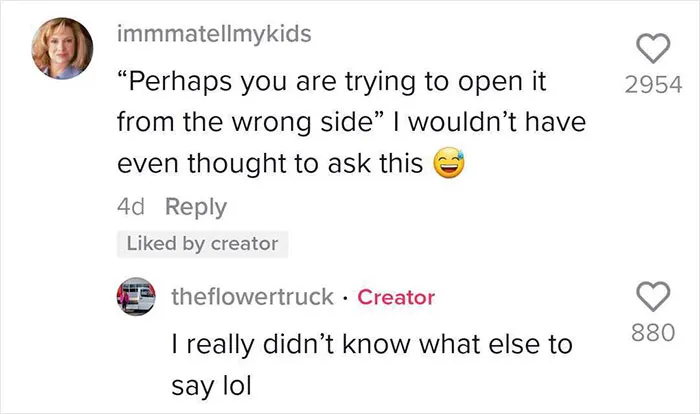
Task: Click the 2954 like count
Action: click(x=653, y=84)
